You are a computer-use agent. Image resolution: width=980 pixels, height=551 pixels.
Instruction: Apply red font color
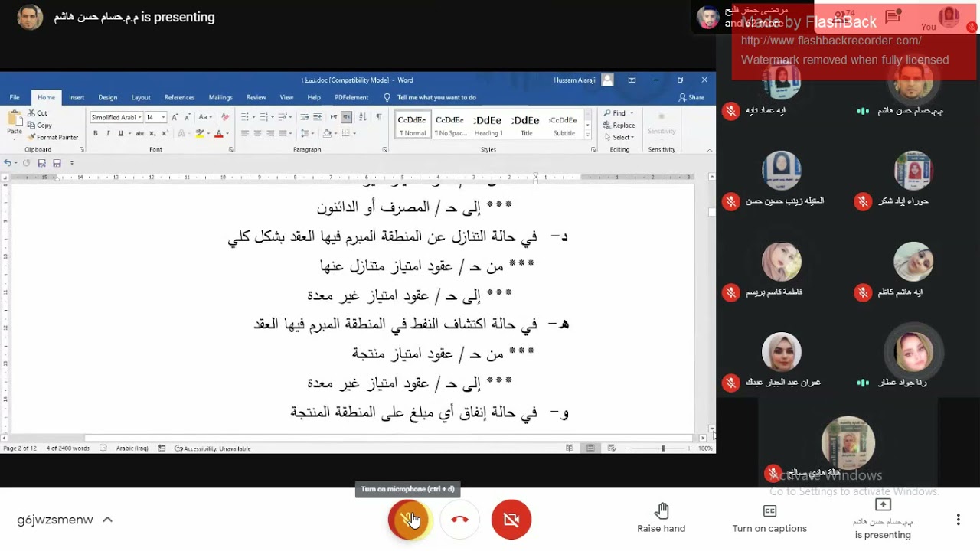(219, 133)
